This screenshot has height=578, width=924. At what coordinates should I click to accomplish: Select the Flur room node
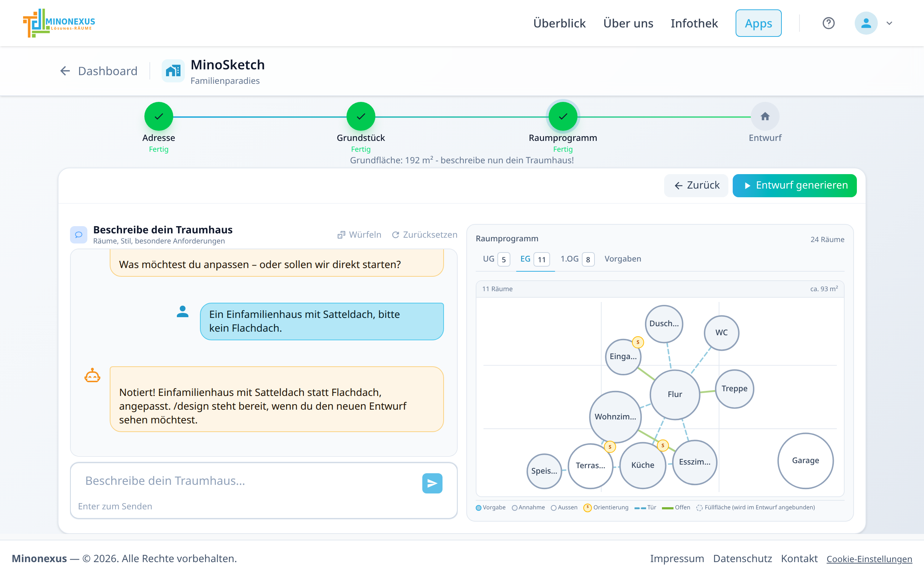pyautogui.click(x=675, y=394)
